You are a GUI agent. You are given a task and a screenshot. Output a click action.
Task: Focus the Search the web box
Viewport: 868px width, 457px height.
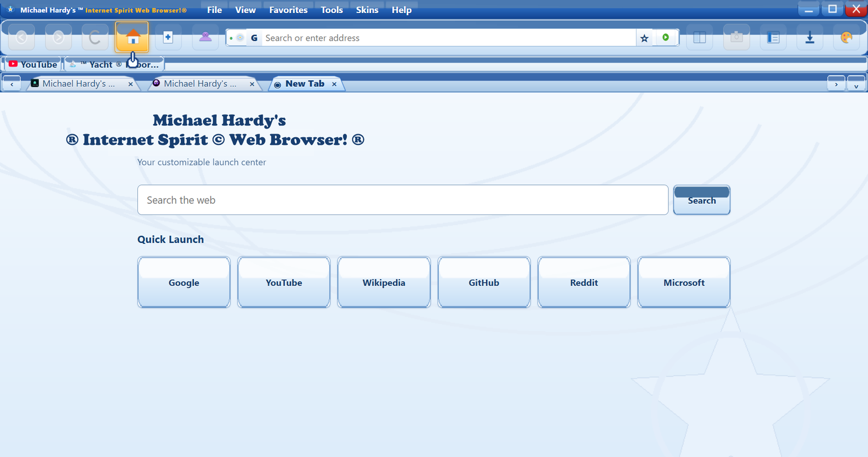403,200
